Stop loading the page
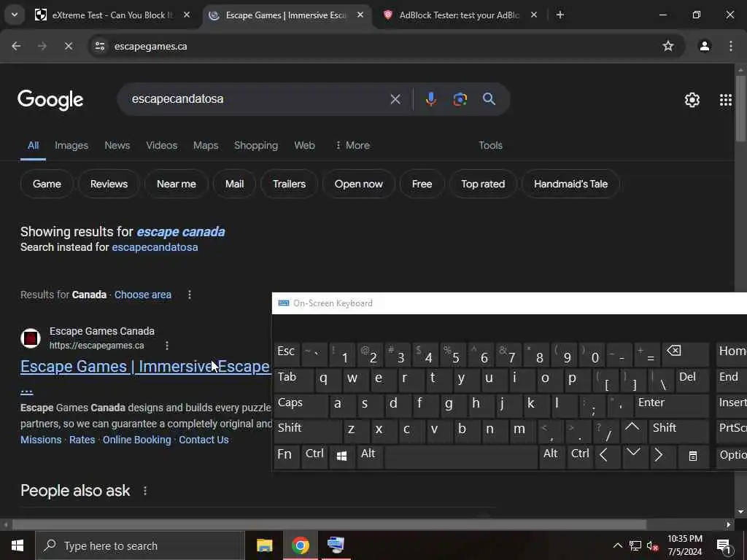Viewport: 747px width, 560px height. click(68, 46)
